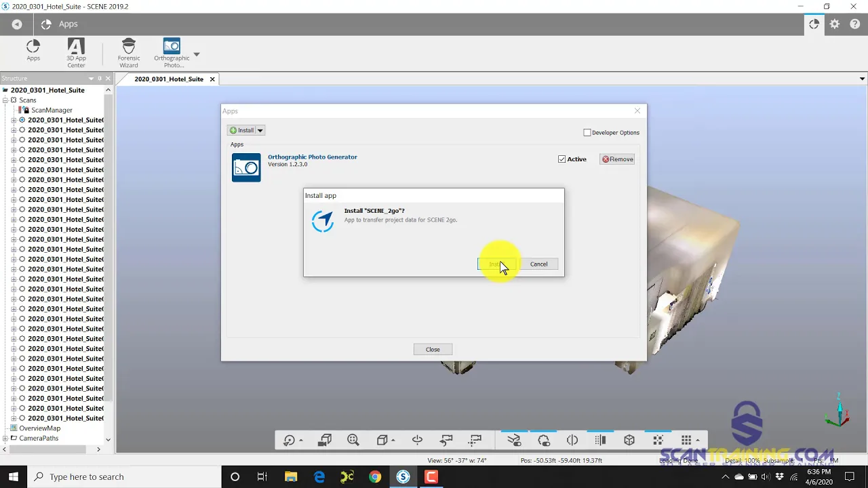Open the view cube dropdown arrow
The height and width of the screenshot is (488, 868).
[393, 441]
